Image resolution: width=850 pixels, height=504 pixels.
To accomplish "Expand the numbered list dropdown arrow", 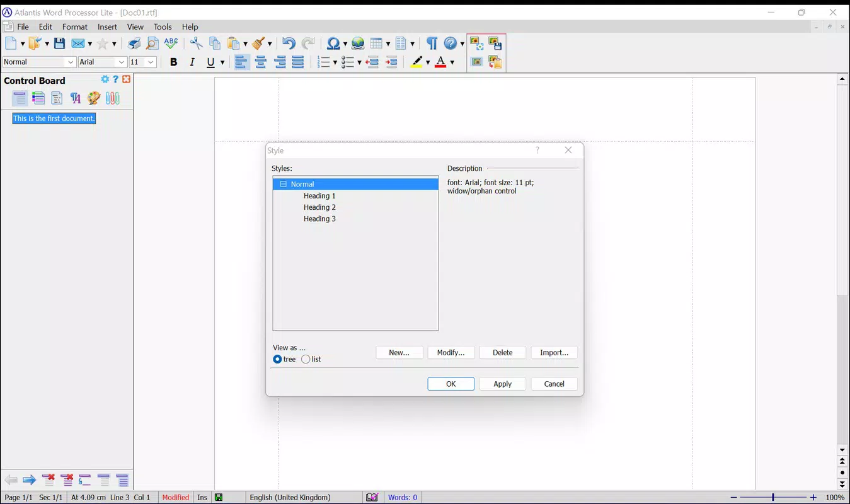I will pos(335,62).
